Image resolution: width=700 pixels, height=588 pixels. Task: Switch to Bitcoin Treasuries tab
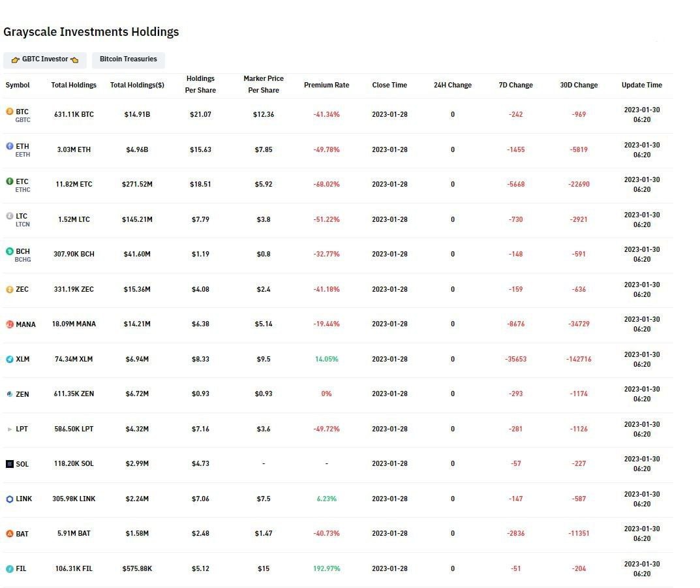pyautogui.click(x=128, y=59)
